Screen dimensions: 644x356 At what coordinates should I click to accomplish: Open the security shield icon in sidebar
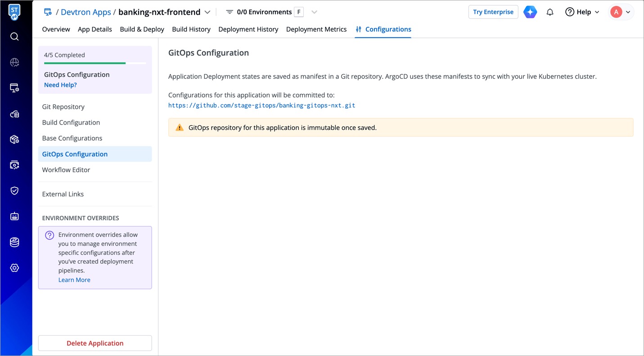(14, 191)
